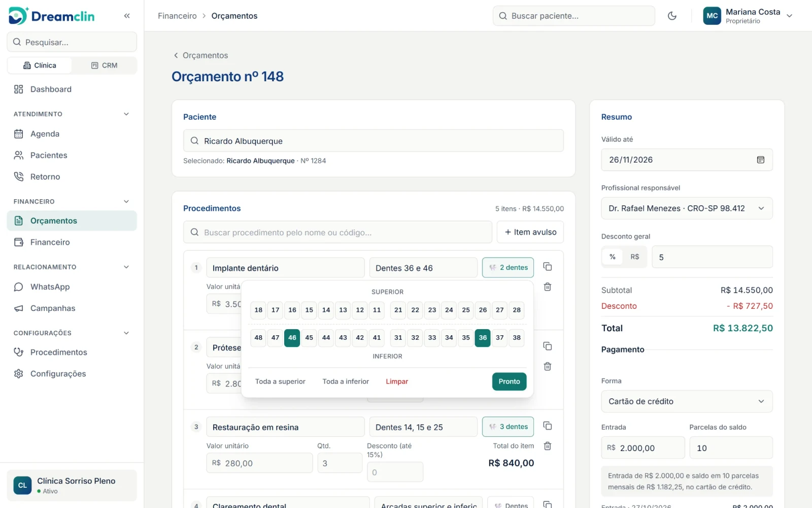This screenshot has height=508, width=812.
Task: Duplicate the Implante dentário item
Action: 547,267
